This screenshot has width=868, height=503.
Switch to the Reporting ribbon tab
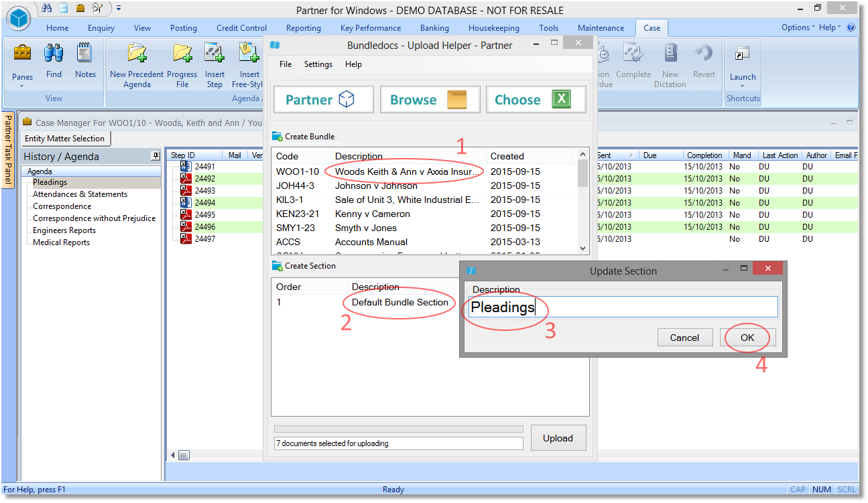click(304, 28)
